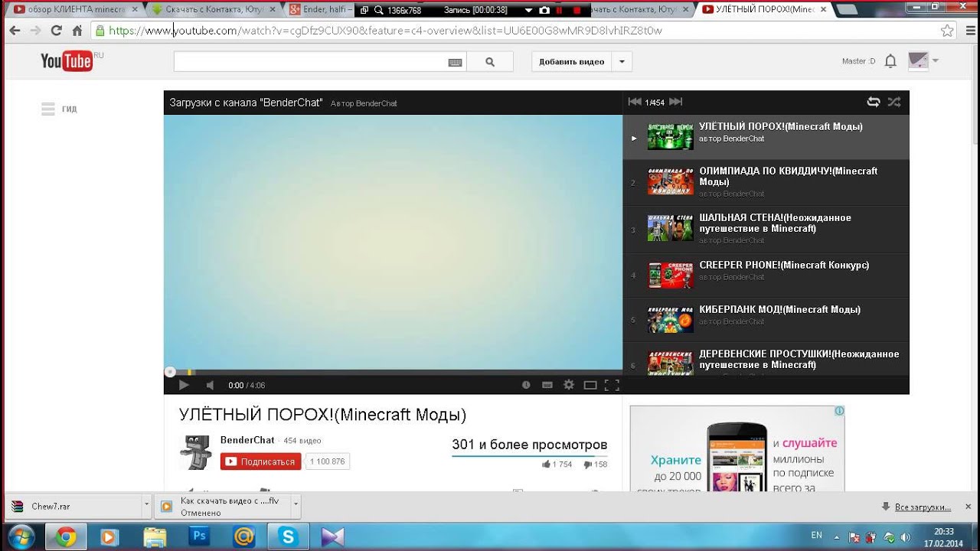
Task: Open CREEPER PHONE! thumbnail in playlist
Action: pyautogui.click(x=670, y=275)
